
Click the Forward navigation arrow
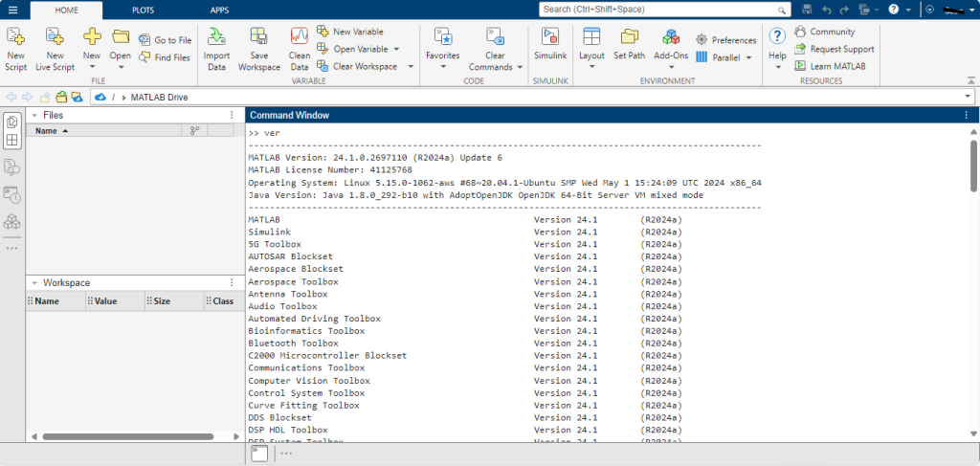27,98
